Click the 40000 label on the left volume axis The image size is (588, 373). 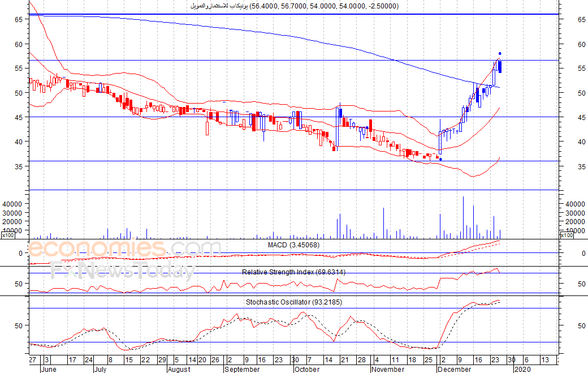12,204
